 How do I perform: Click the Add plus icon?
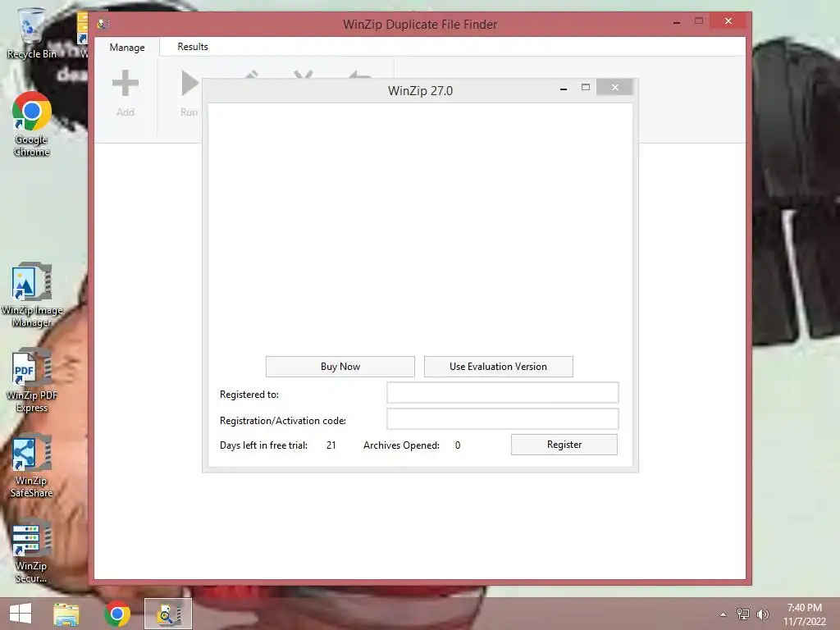click(126, 83)
